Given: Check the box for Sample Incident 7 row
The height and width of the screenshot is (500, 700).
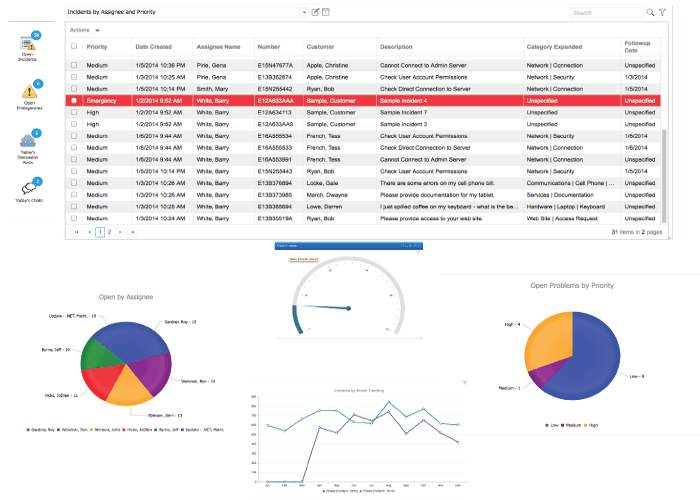Looking at the screenshot, I should (74, 112).
